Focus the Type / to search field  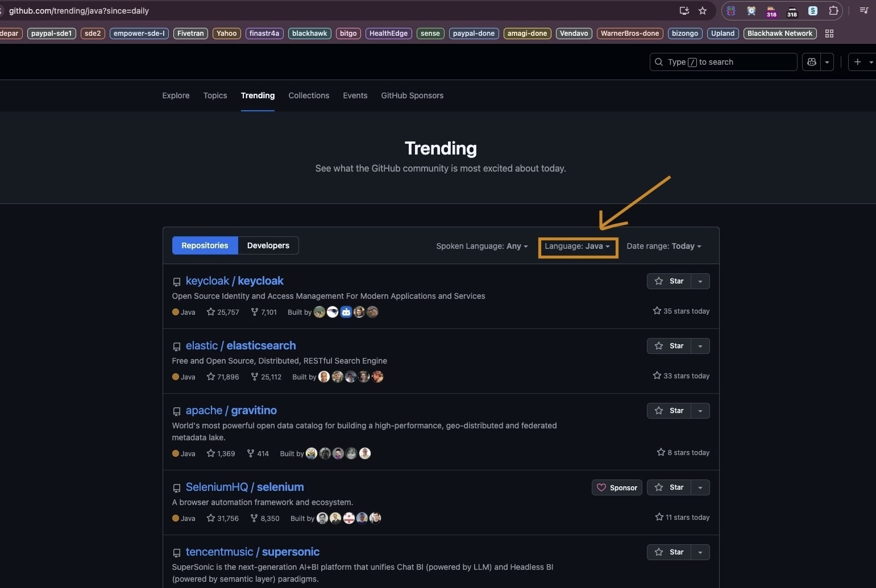[723, 62]
